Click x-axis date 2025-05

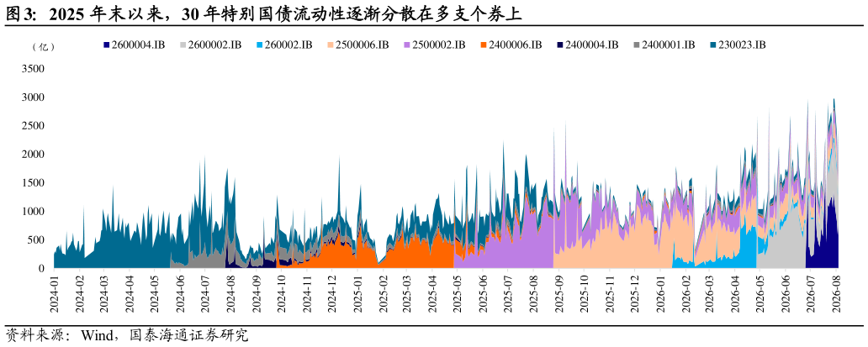pyautogui.click(x=457, y=296)
